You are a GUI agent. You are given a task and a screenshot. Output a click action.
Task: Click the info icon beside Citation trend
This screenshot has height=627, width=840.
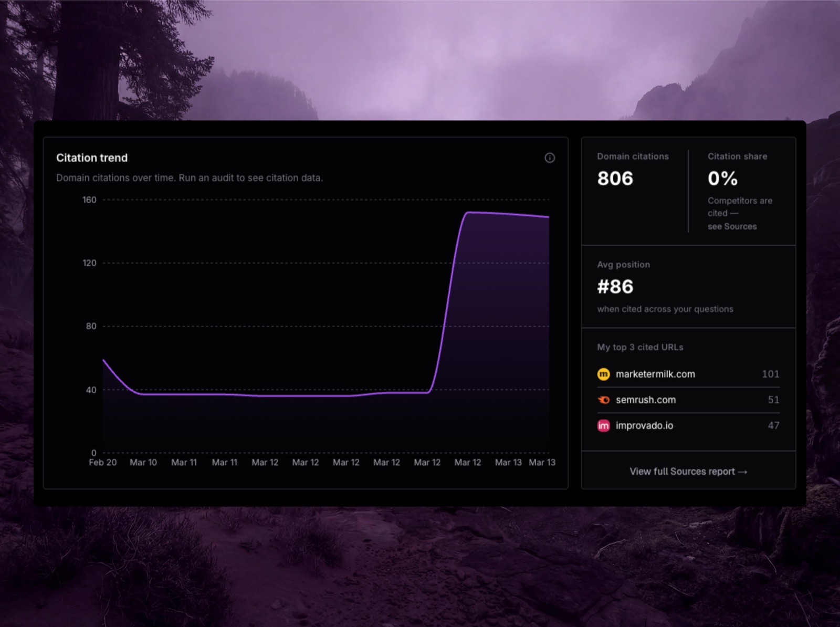[x=549, y=158]
